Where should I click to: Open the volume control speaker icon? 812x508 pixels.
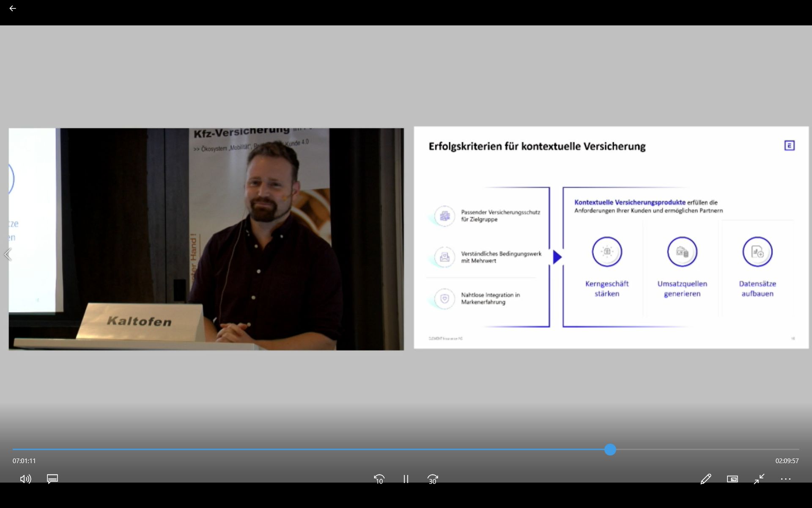(x=25, y=479)
